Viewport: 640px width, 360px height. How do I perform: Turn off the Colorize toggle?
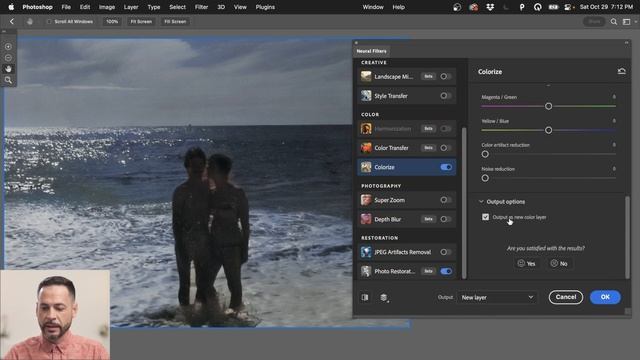(446, 167)
